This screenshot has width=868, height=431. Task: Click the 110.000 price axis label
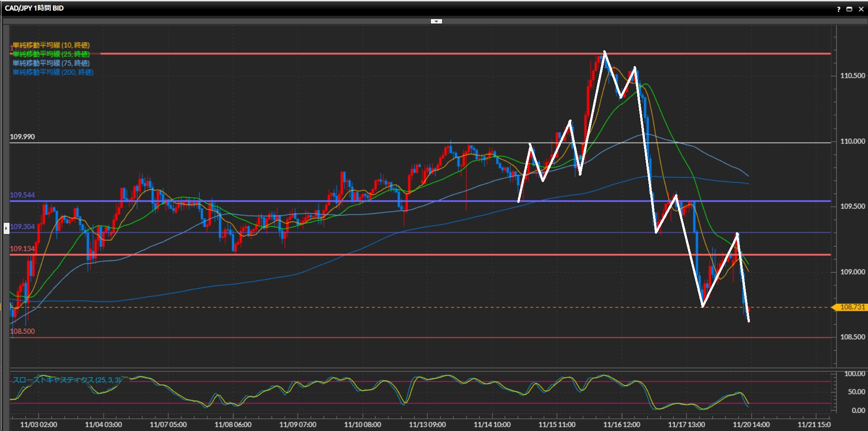click(x=853, y=141)
